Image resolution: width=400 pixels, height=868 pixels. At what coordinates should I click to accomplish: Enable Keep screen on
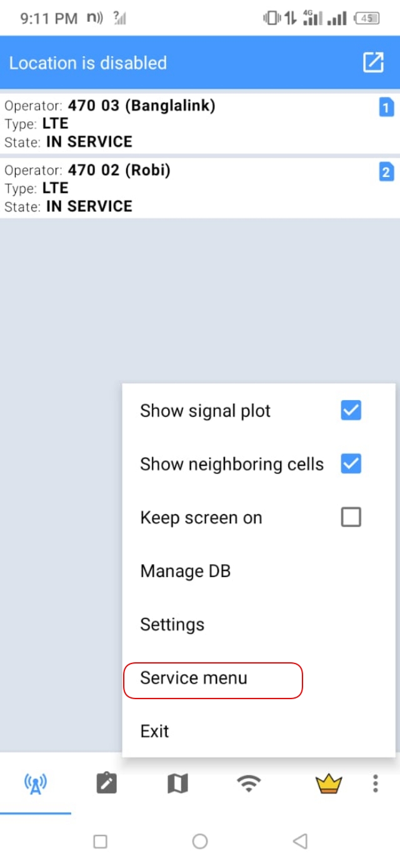tap(351, 517)
